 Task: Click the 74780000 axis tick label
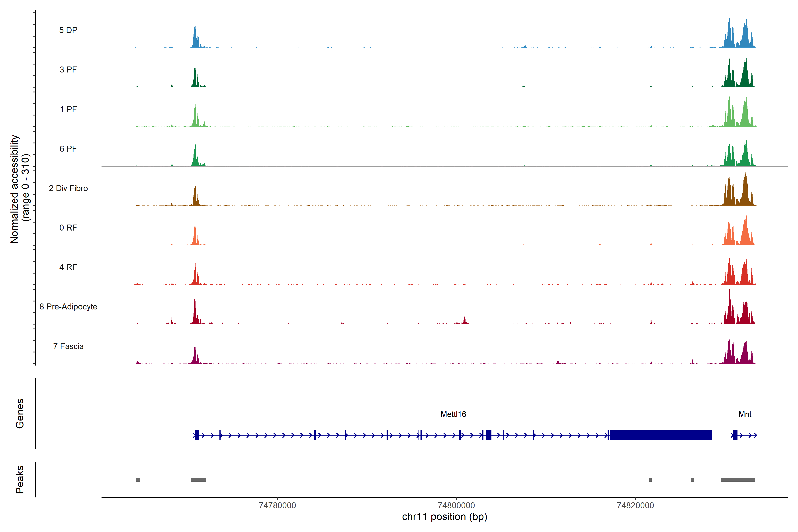point(277,506)
